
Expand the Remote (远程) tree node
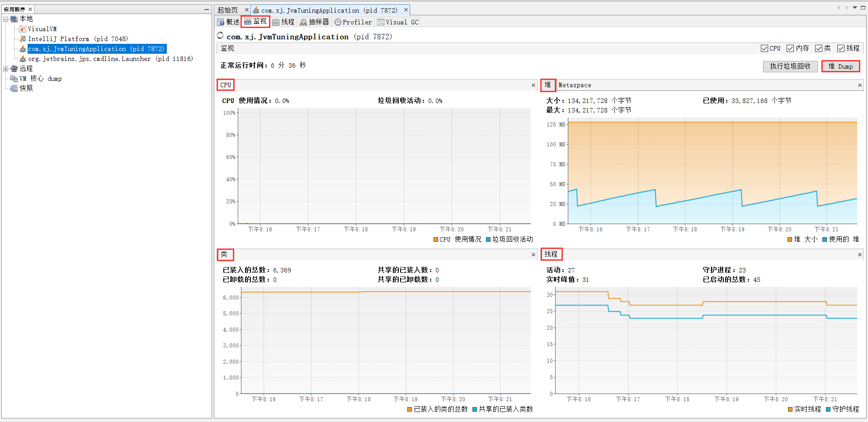point(6,69)
